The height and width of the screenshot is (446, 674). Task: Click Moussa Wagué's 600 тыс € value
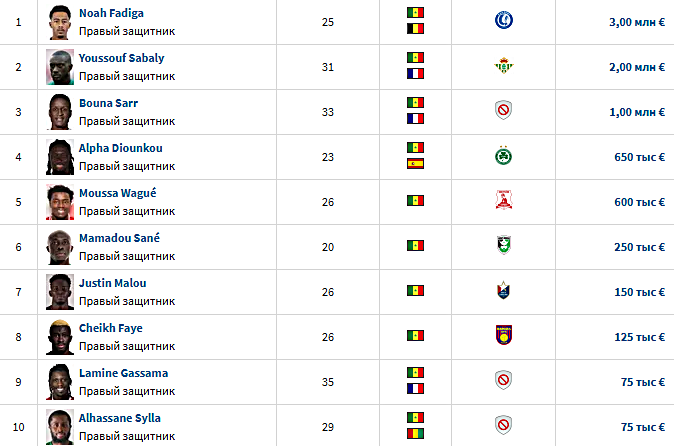pos(639,202)
